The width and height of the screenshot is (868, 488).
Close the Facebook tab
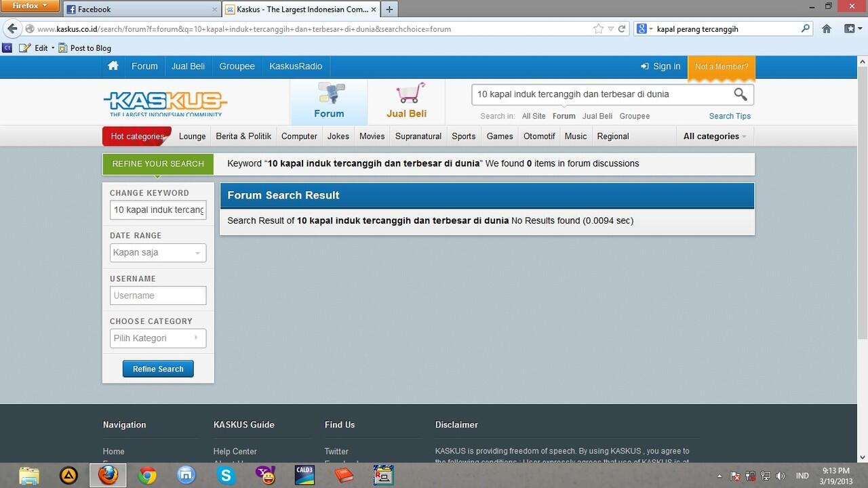point(215,9)
